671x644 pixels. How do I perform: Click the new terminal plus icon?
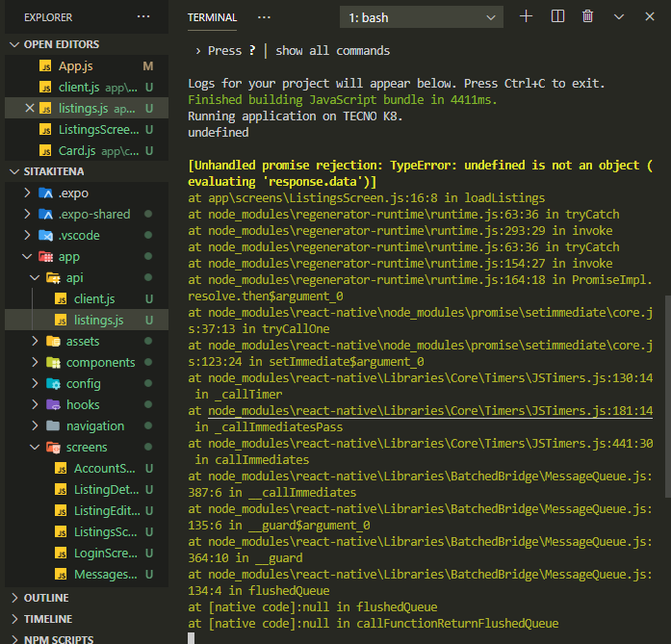tap(526, 17)
